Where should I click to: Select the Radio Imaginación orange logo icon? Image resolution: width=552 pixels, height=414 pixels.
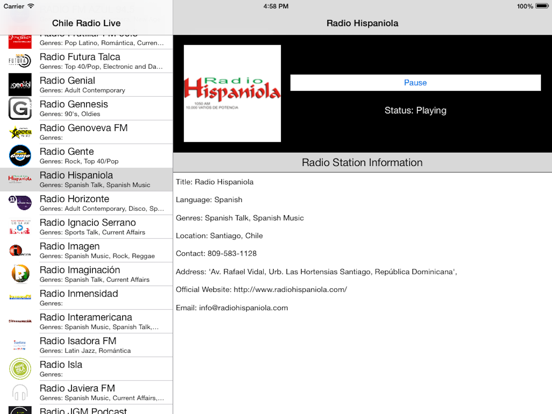20,274
